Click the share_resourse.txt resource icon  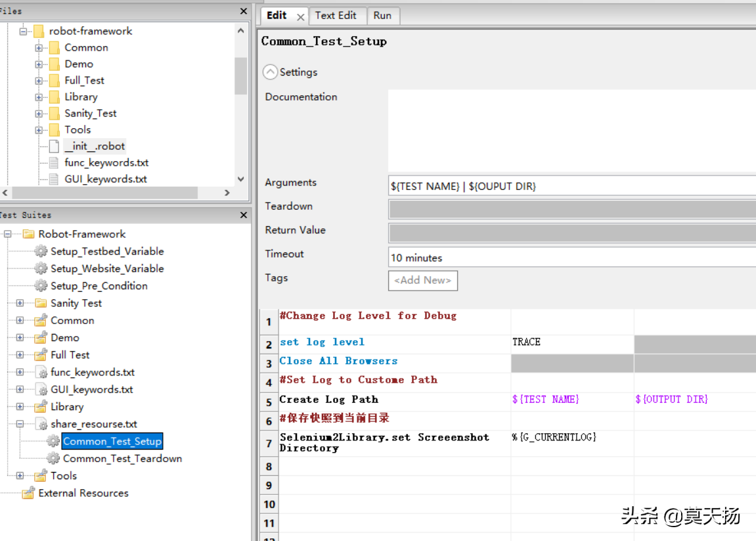point(42,424)
